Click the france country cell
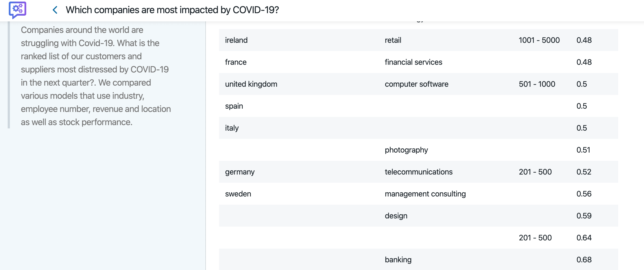 236,62
